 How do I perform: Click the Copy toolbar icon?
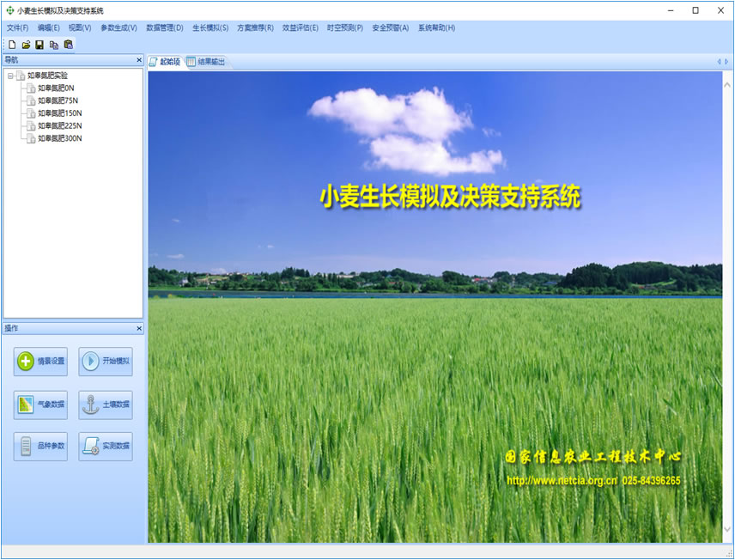[53, 44]
